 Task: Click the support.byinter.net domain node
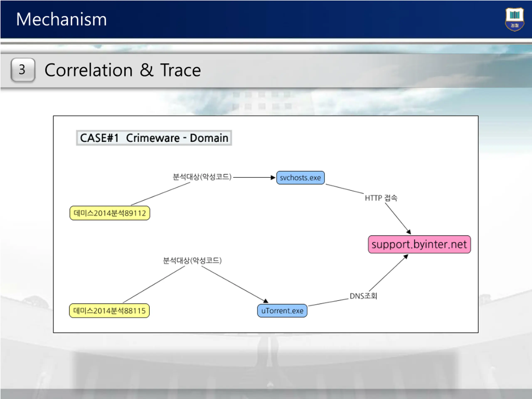419,244
